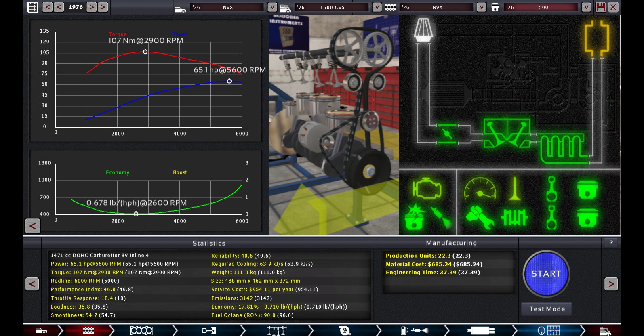This screenshot has height=336, width=644.
Task: Click the upper piston icon
Action: click(587, 189)
